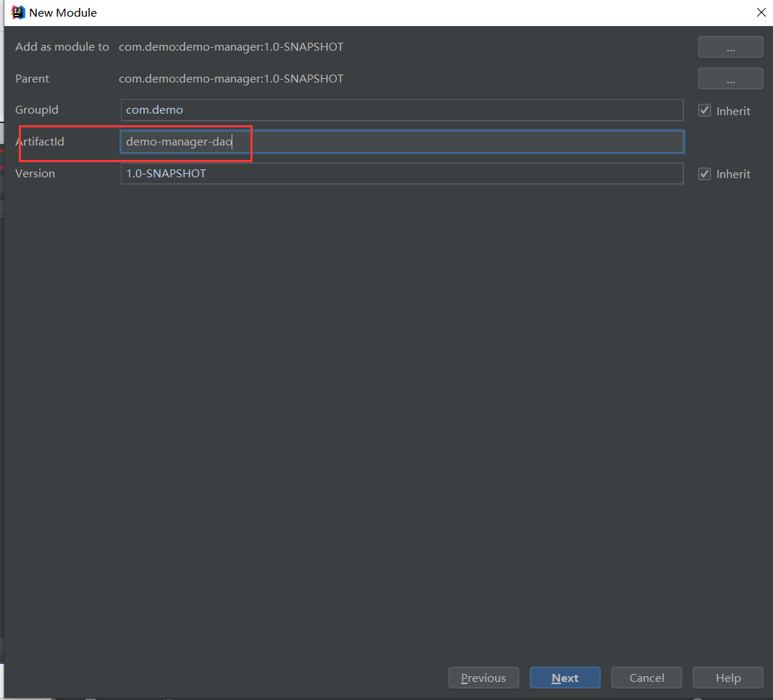
Task: Click the 'New Module' window title
Action: pos(63,13)
